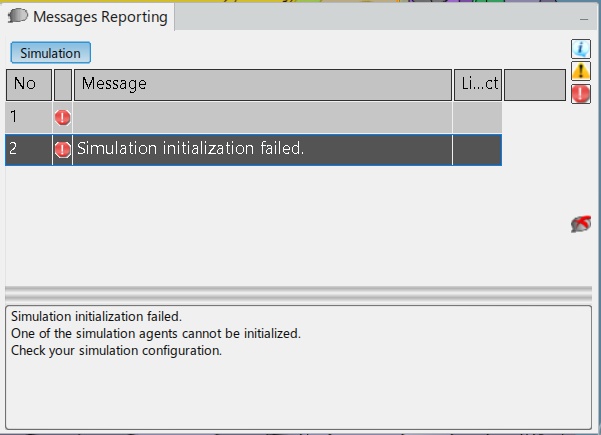Click the Li...ct column header

point(478,85)
